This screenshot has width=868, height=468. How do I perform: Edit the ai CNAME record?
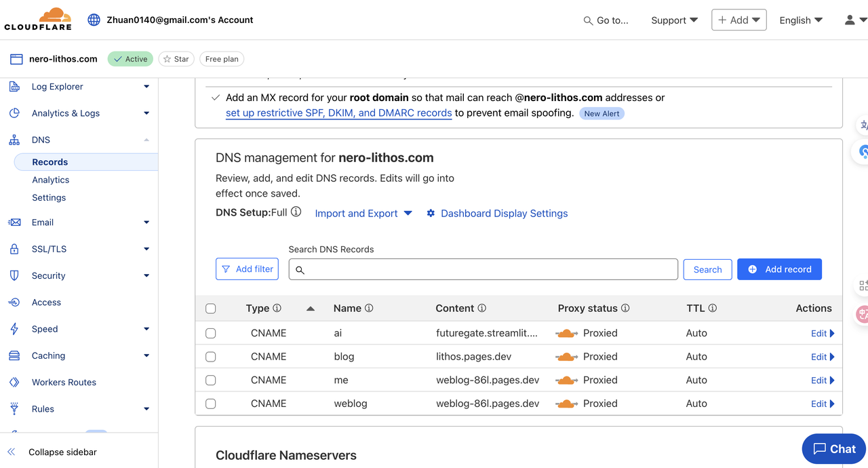tap(823, 333)
